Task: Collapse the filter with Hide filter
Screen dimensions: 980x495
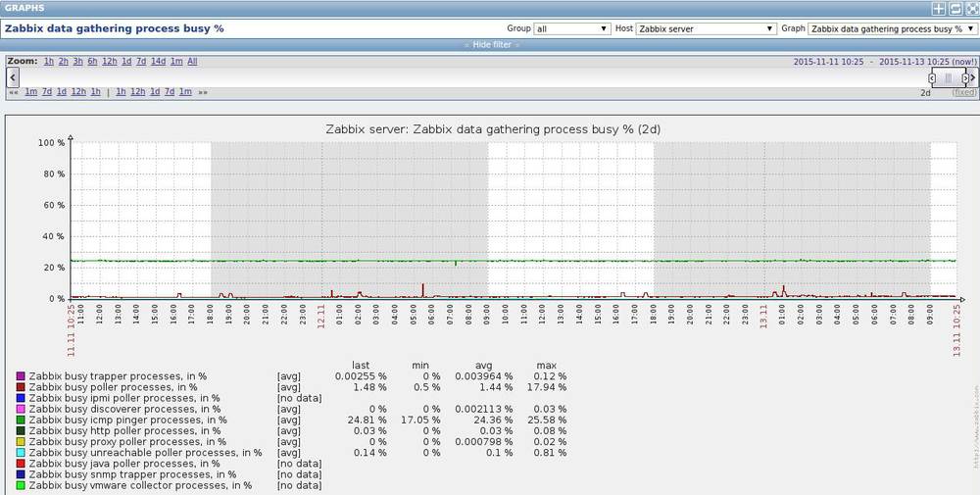Action: pyautogui.click(x=491, y=45)
